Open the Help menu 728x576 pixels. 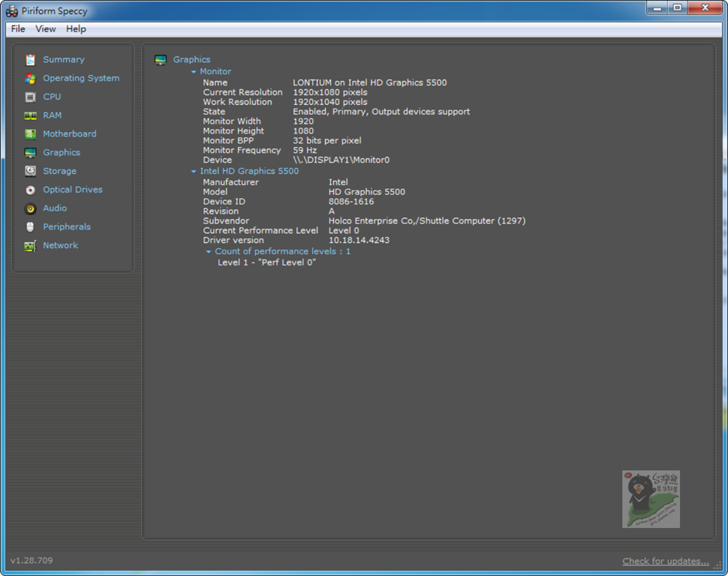point(76,28)
